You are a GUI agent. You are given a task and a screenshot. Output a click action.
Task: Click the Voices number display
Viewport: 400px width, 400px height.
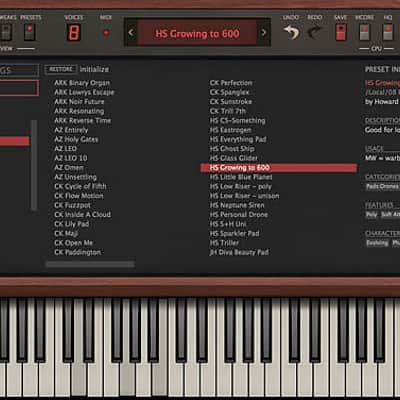click(73, 33)
